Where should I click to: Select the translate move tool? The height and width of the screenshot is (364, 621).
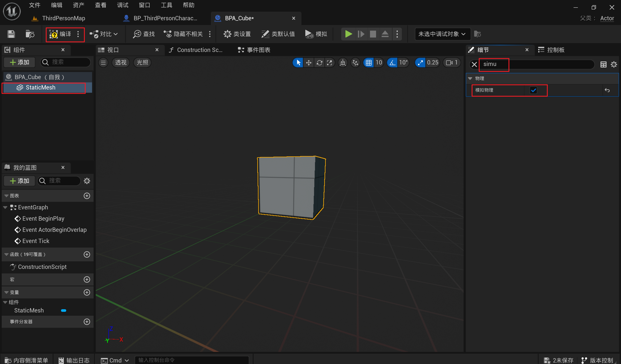pos(309,63)
